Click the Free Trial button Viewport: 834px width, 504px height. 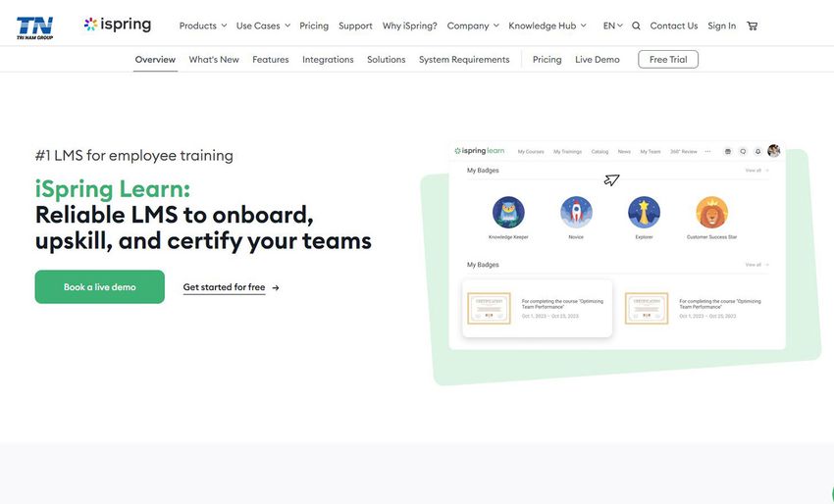pyautogui.click(x=668, y=60)
